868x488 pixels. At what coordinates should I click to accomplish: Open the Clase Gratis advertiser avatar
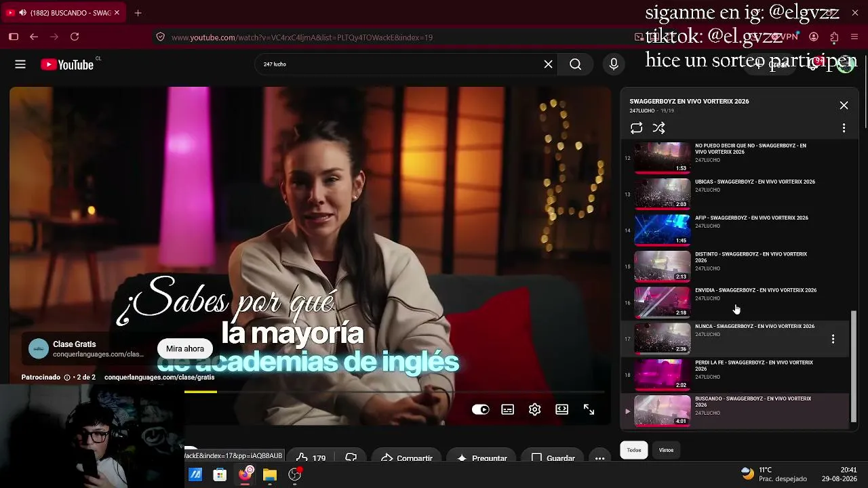point(39,348)
